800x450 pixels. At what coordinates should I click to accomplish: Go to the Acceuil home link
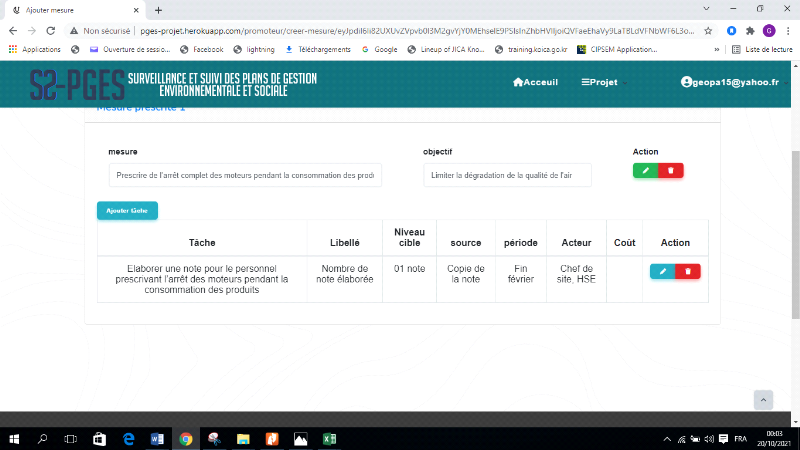[x=535, y=82]
